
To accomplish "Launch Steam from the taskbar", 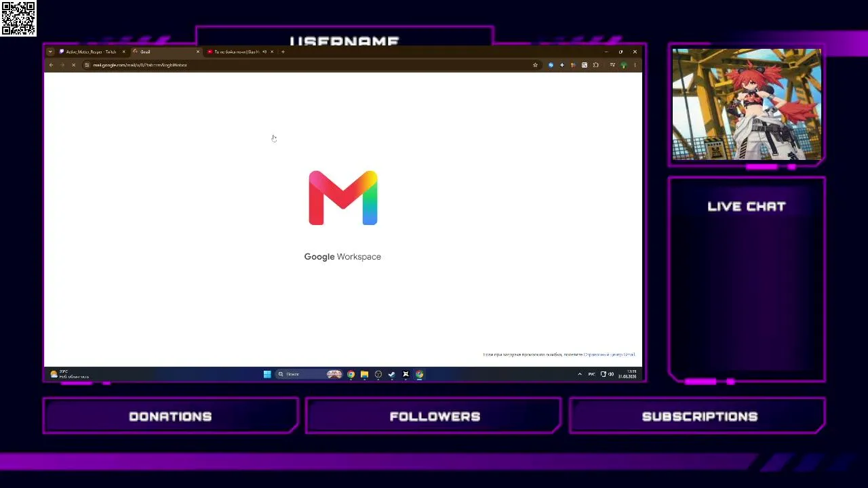I will tap(392, 374).
